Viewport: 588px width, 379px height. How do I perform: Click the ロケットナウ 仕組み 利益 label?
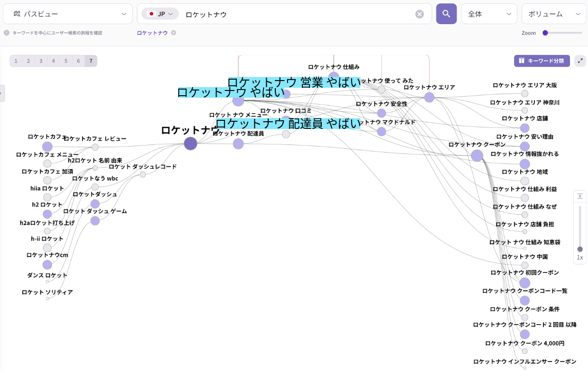tap(525, 189)
